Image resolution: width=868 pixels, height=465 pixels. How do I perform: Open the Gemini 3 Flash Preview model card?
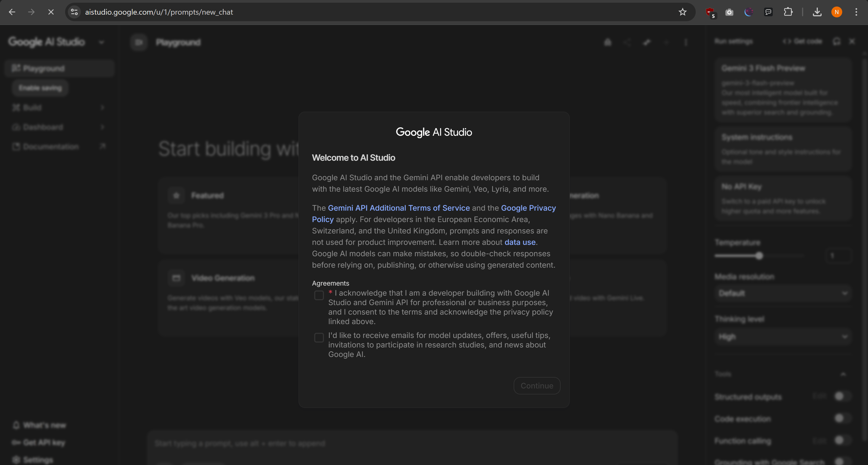(783, 90)
